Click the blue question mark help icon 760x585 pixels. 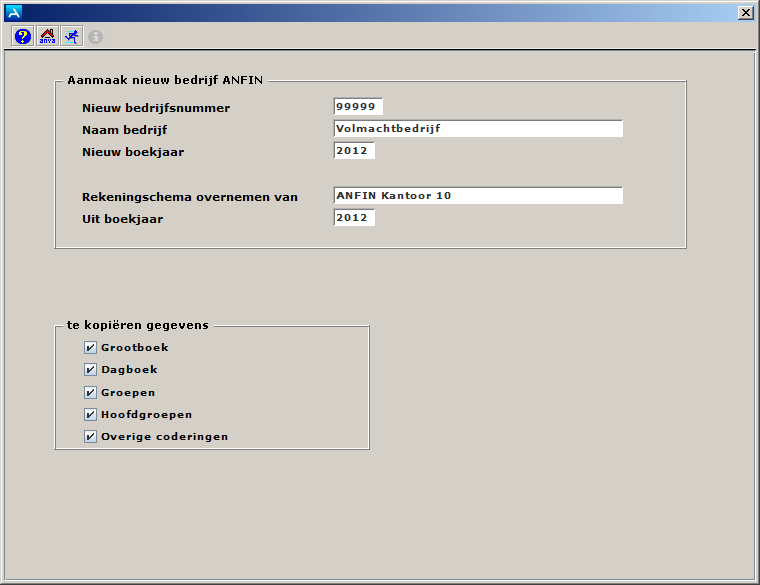23,36
